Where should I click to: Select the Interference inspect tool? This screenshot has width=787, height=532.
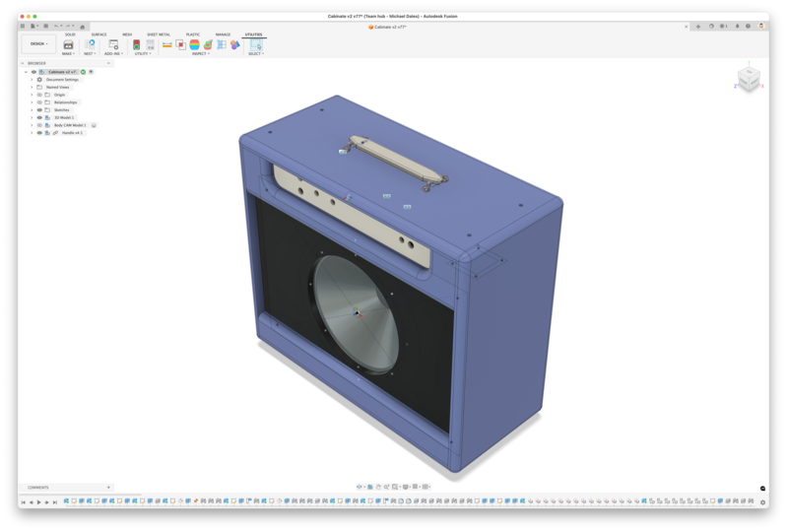pyautogui.click(x=180, y=44)
